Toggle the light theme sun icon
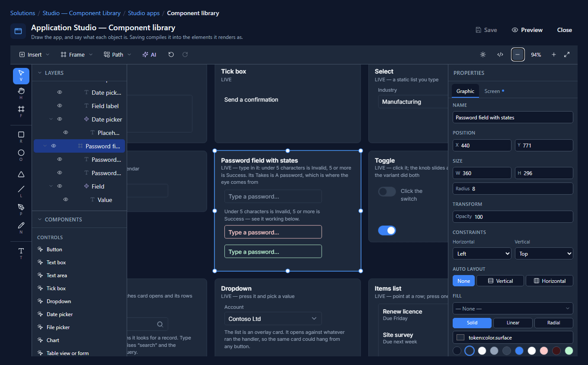 tap(483, 55)
